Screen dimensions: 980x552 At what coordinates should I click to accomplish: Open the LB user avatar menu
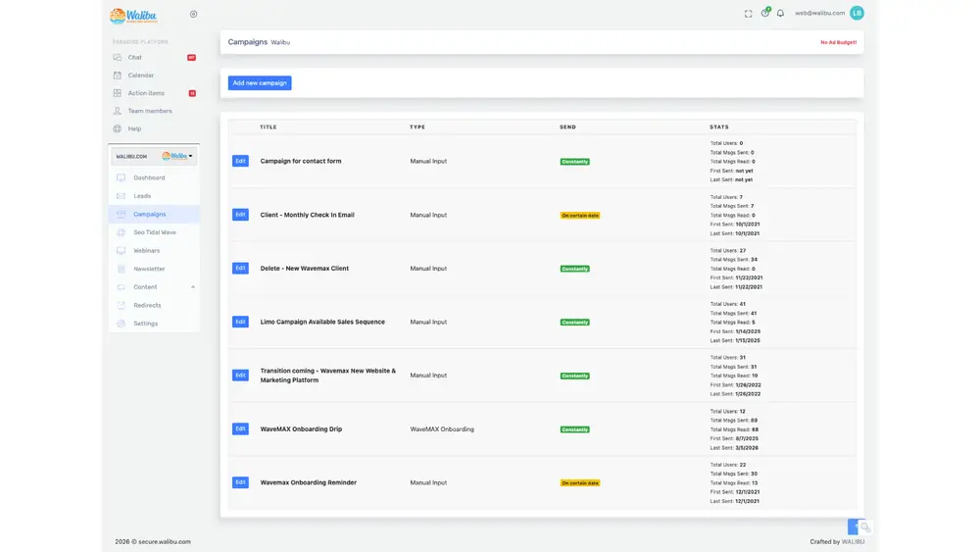(857, 13)
